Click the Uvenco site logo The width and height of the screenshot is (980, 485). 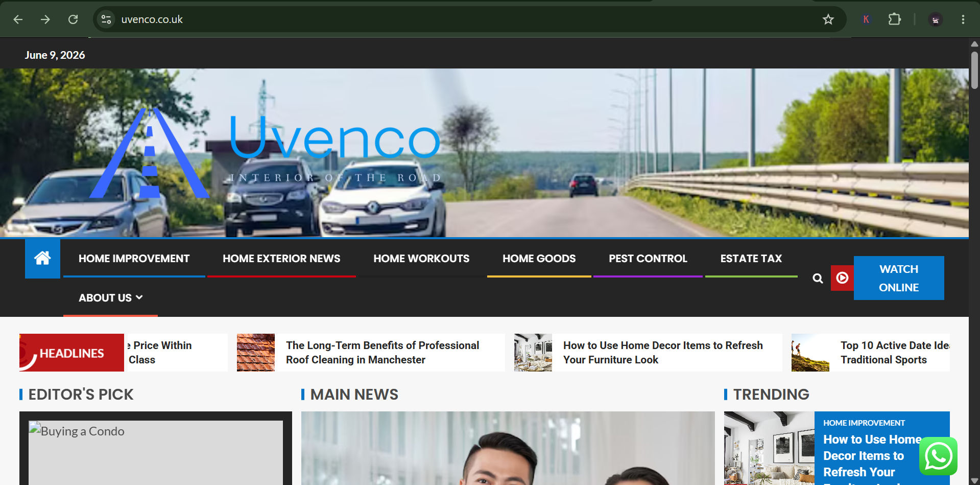point(266,153)
